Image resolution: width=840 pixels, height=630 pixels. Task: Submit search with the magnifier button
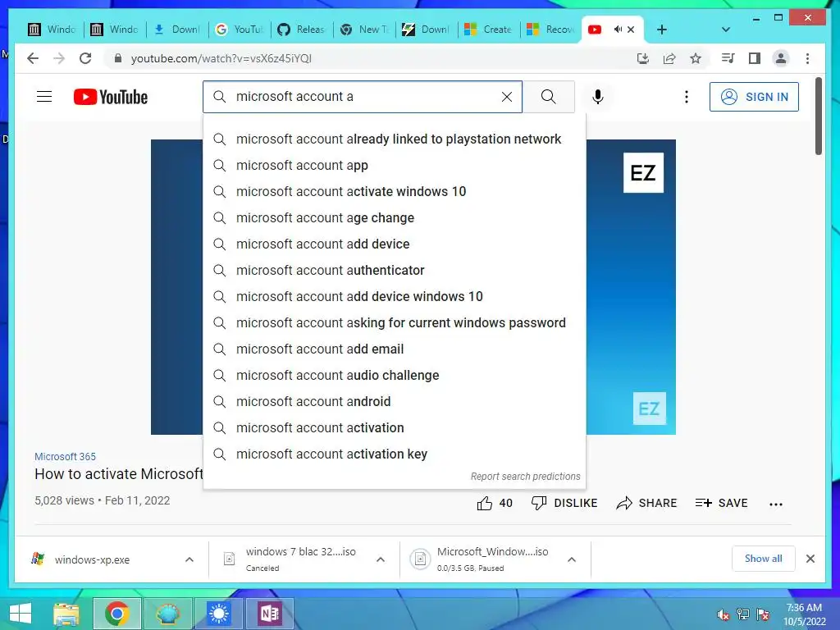tap(548, 97)
